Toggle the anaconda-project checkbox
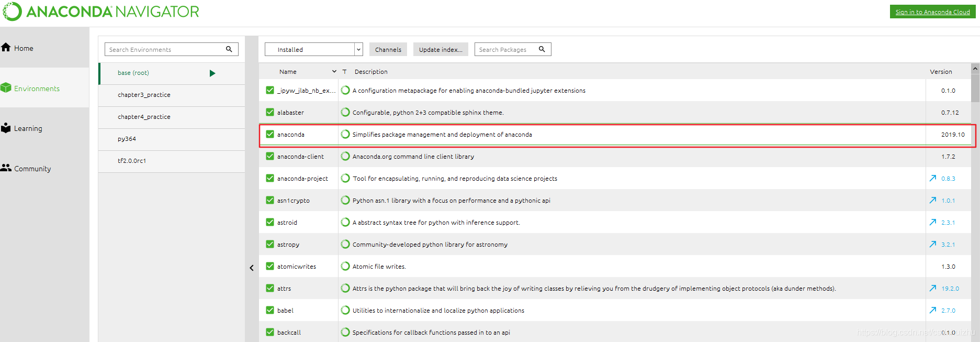This screenshot has width=980, height=342. pos(270,178)
